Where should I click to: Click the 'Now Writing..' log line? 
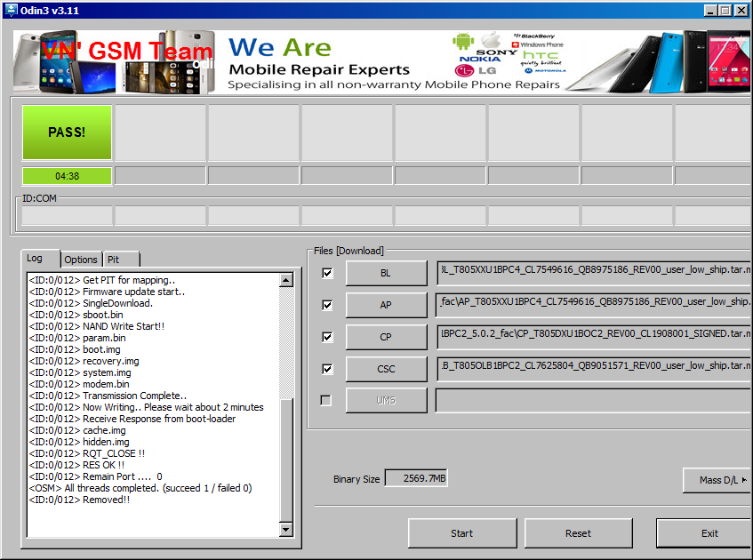(146, 407)
